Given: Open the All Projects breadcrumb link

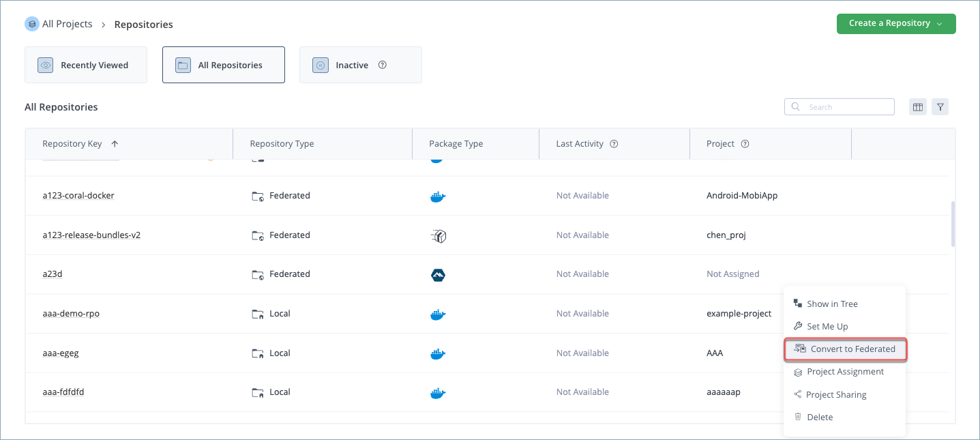Looking at the screenshot, I should coord(67,24).
